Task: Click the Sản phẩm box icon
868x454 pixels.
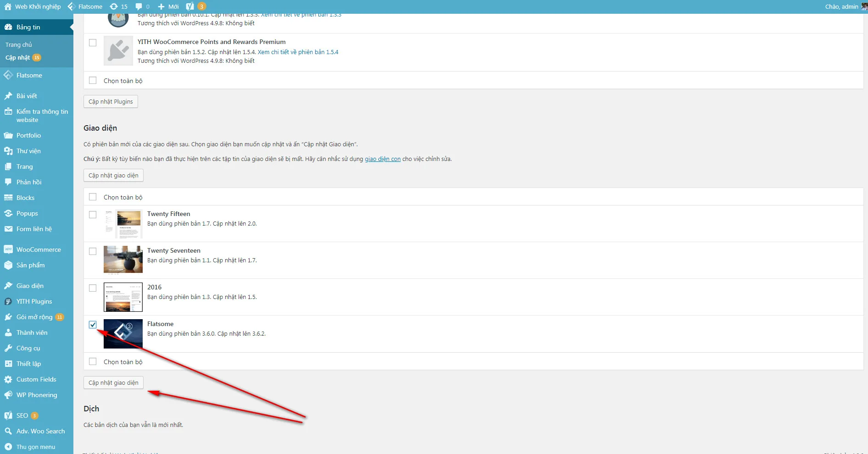Action: click(x=8, y=265)
